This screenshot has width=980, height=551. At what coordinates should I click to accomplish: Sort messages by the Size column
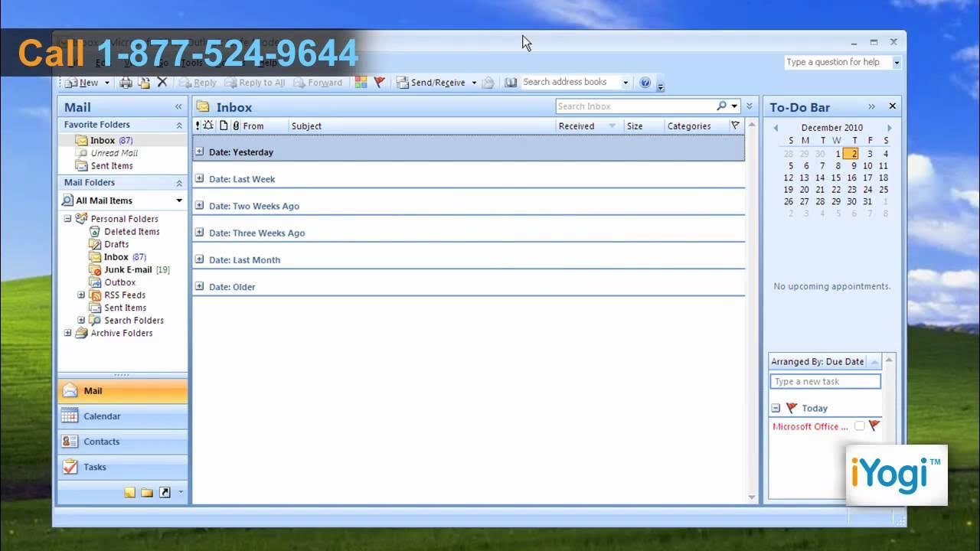[x=643, y=126]
